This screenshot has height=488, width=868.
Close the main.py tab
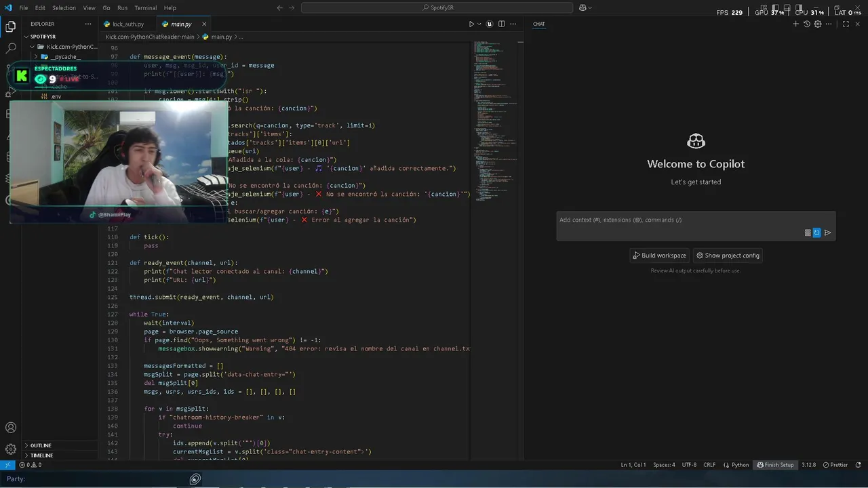point(203,24)
